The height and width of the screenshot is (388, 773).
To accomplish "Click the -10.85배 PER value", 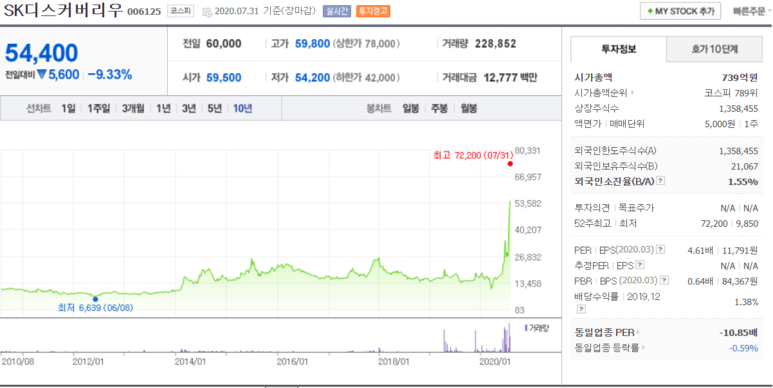I will [738, 332].
